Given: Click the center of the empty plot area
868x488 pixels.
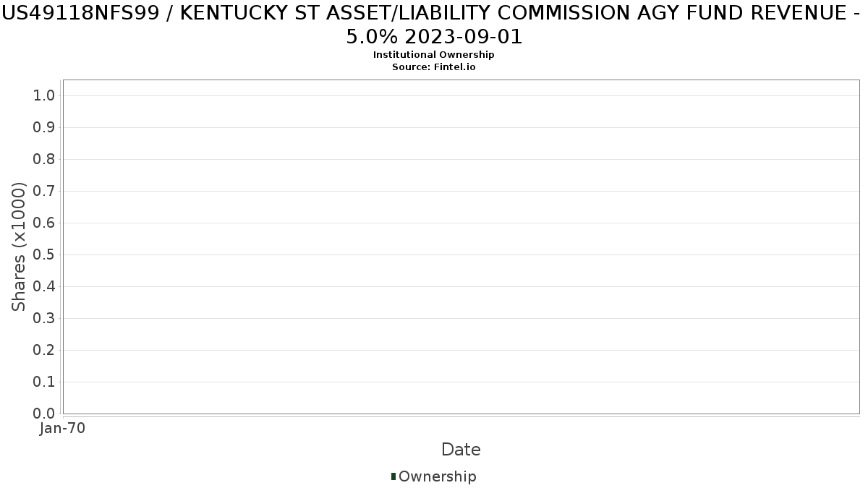Looking at the screenshot, I should (461, 247).
